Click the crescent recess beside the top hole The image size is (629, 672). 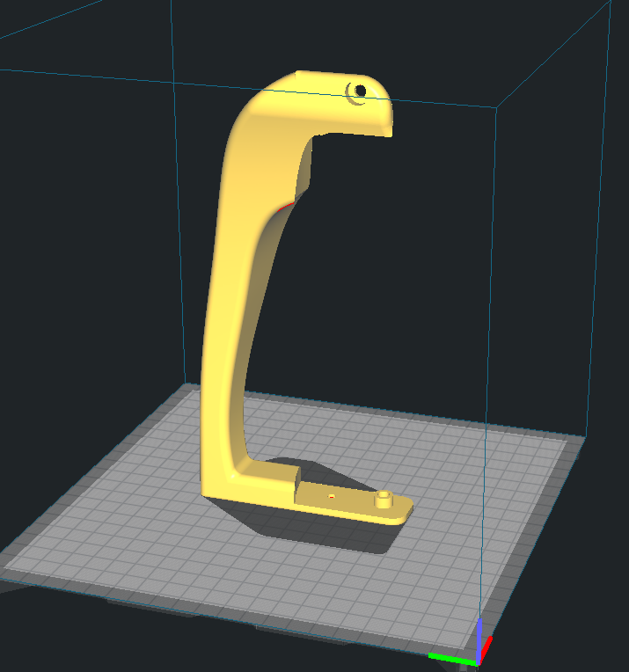point(353,95)
